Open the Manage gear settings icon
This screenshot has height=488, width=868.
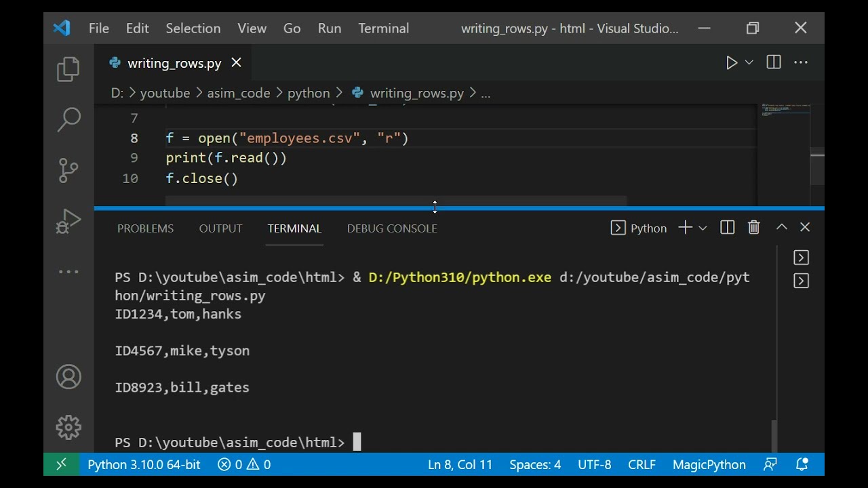pos(68,427)
